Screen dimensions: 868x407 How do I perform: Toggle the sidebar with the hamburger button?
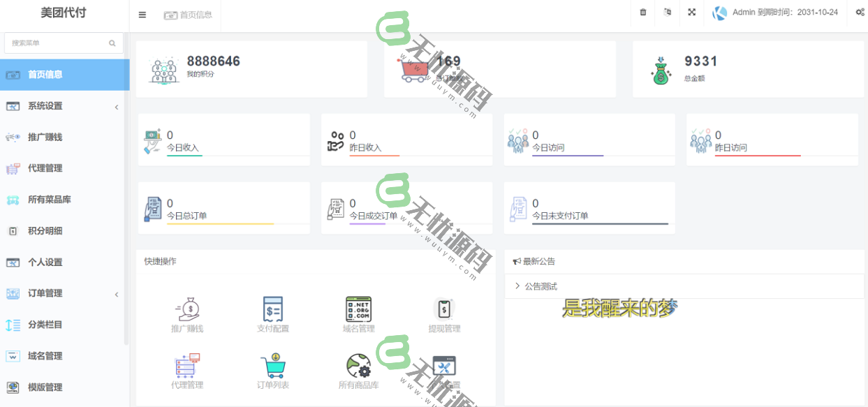click(x=142, y=14)
